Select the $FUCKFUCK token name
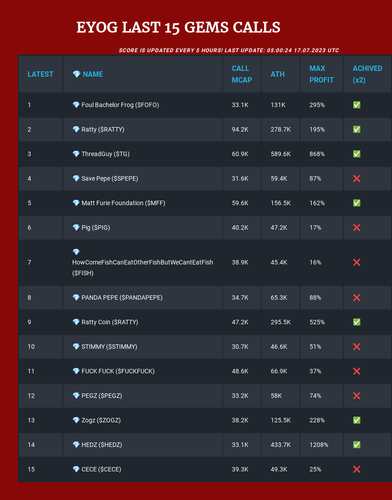Screen dimensions: 392x500 [118, 371]
